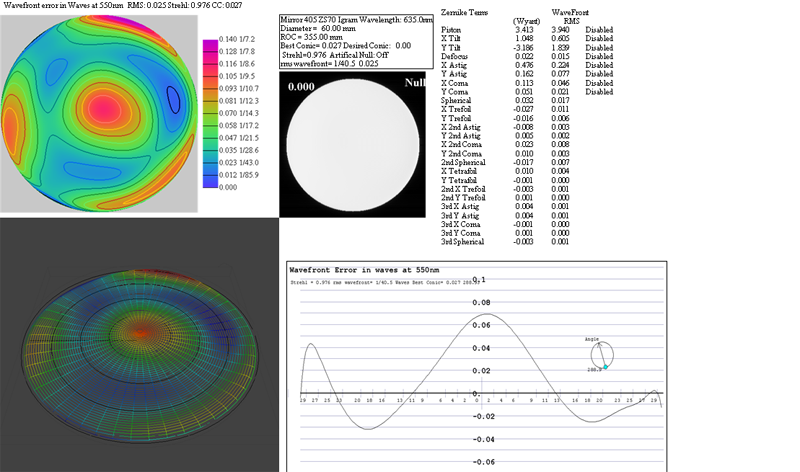Click the 'Wavefront error in Waves at 550nm' header
This screenshot has height=472, width=800.
pyautogui.click(x=63, y=5)
